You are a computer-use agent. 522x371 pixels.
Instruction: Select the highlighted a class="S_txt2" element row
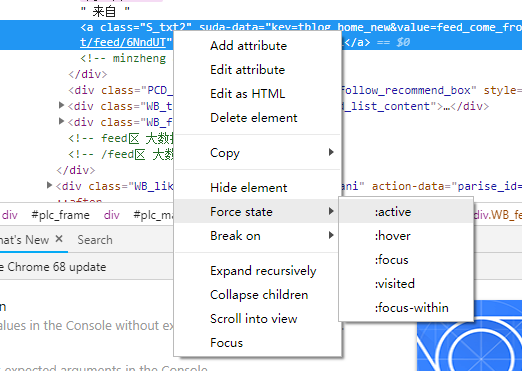(x=261, y=35)
